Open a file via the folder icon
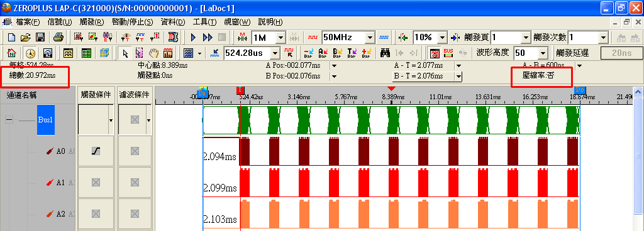Image resolution: width=644 pixels, height=231 pixels. 26,38
